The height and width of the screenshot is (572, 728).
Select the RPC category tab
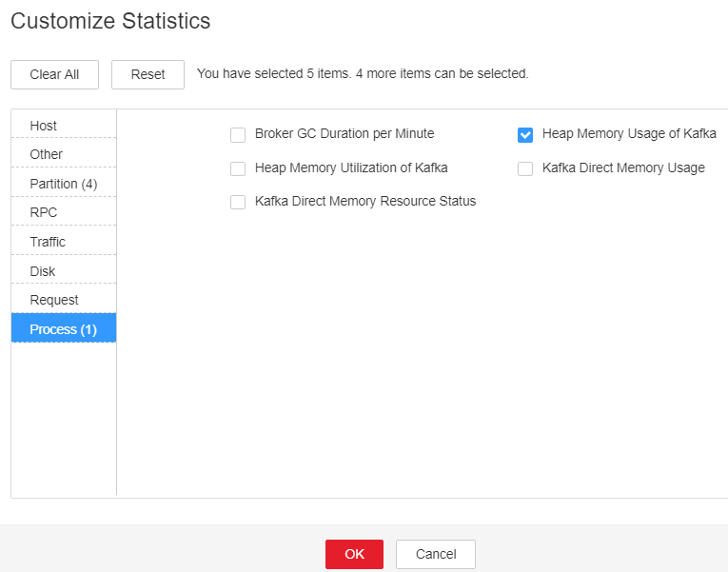click(64, 212)
